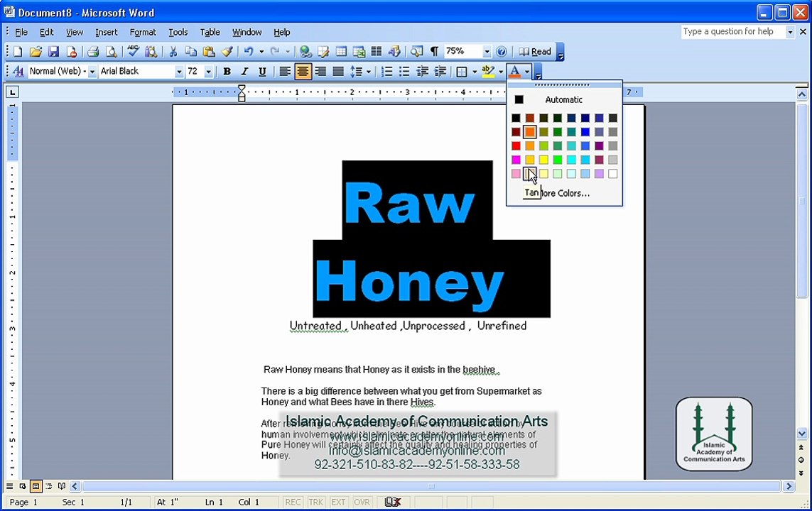Toggle Center alignment
Screen dimensions: 812x511
[x=303, y=72]
